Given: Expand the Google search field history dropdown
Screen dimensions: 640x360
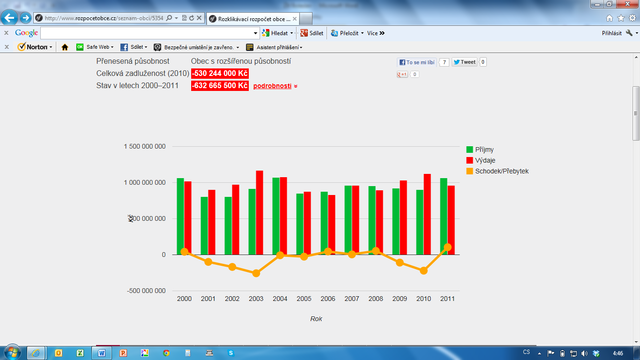Looking at the screenshot, I should pos(256,33).
